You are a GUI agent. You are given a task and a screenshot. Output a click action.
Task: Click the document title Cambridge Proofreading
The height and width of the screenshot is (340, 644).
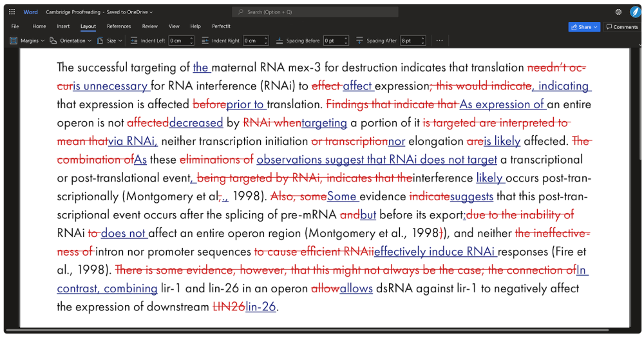(71, 12)
